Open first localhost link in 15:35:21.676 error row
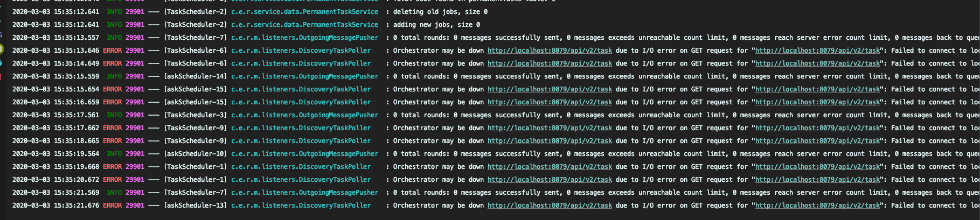This screenshot has height=220, width=980. [x=550, y=205]
